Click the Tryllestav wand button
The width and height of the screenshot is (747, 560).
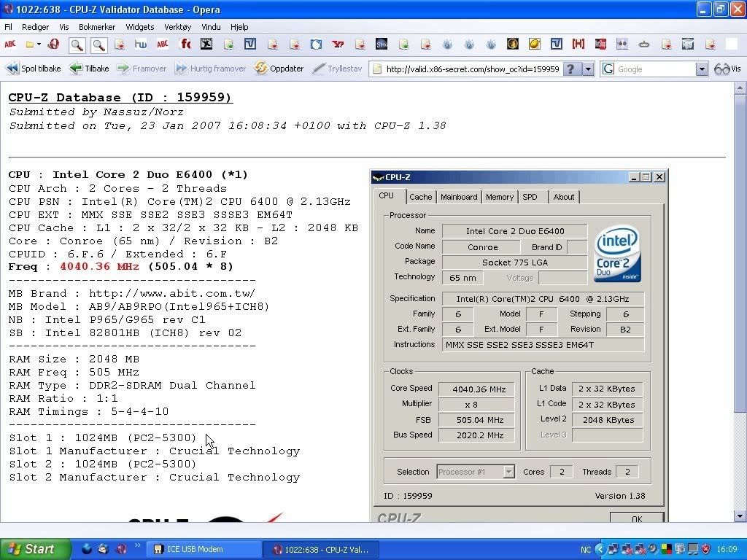pos(337,69)
